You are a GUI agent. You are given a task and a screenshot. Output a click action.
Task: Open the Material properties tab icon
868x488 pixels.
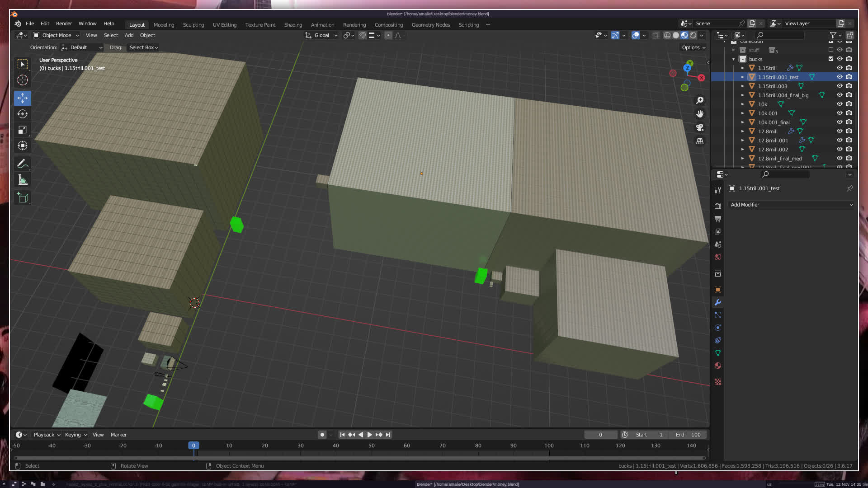point(718,366)
